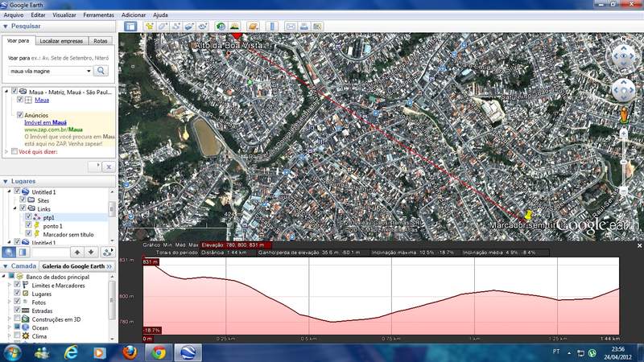Select the add polygon tool
This screenshot has height=362, width=644.
[x=162, y=27]
